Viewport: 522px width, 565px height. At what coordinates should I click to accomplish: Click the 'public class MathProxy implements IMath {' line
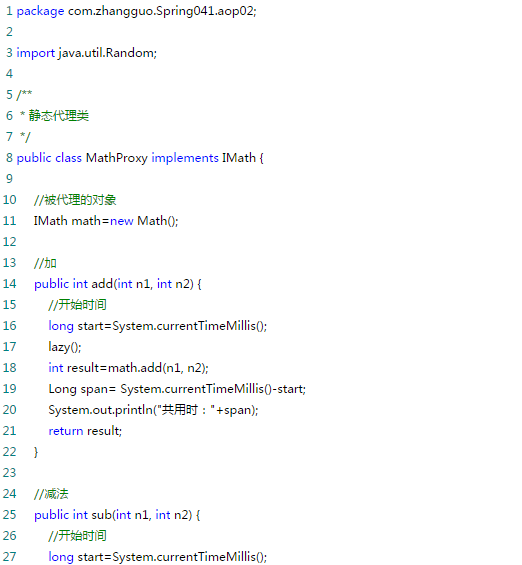140,158
